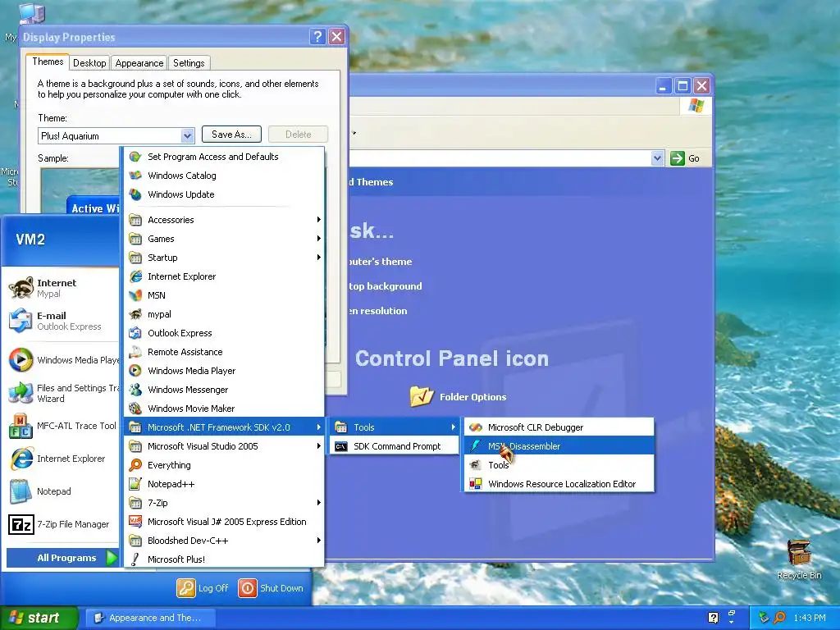840x630 pixels.
Task: Launch Windows Media Player in programs list
Action: (x=224, y=371)
